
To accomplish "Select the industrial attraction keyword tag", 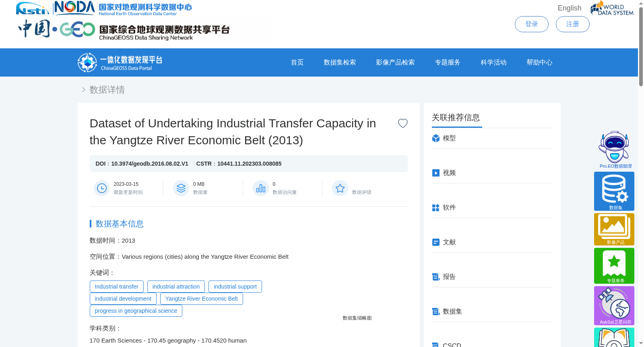I will coord(176,287).
